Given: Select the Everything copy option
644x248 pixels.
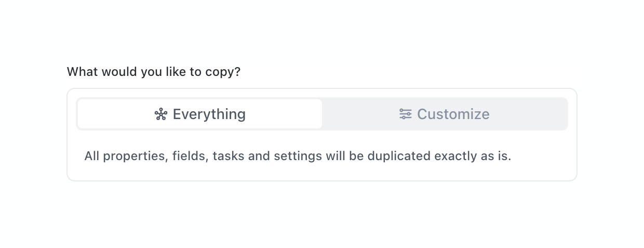Looking at the screenshot, I should click(x=200, y=114).
